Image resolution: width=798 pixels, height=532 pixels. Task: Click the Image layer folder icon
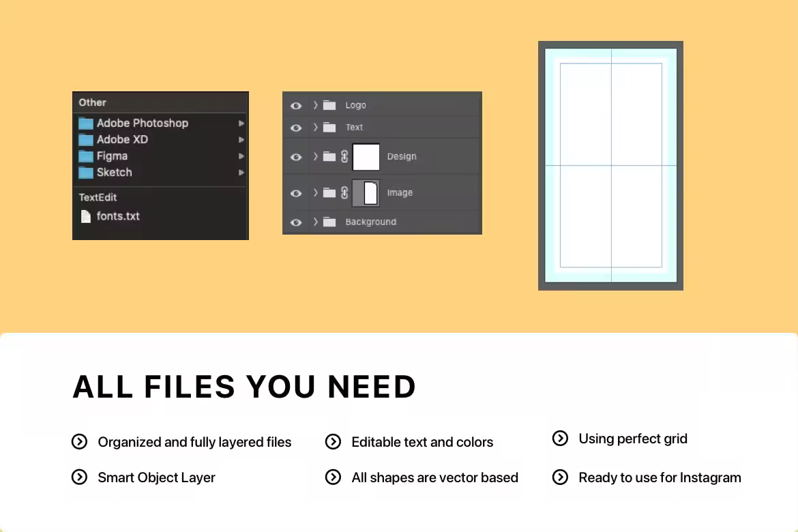pyautogui.click(x=329, y=192)
